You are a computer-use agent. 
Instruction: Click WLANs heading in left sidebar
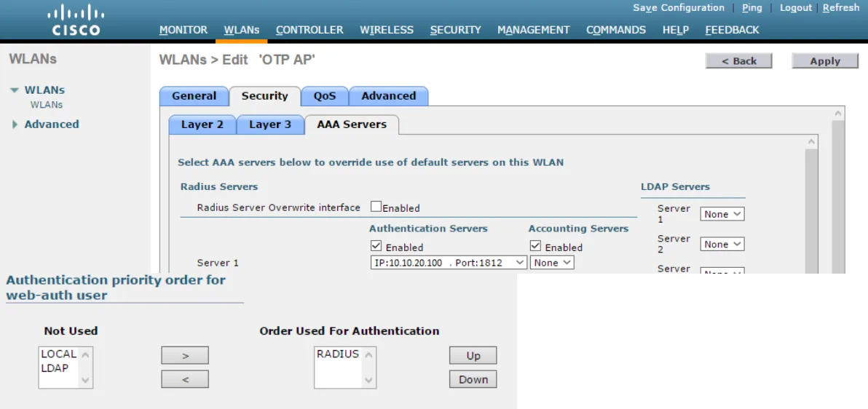click(x=33, y=59)
